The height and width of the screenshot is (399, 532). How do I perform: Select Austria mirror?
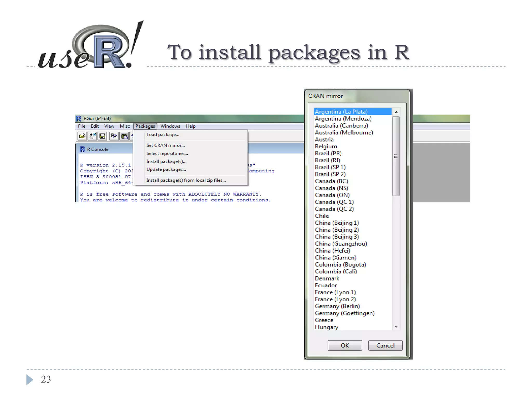(x=353, y=139)
